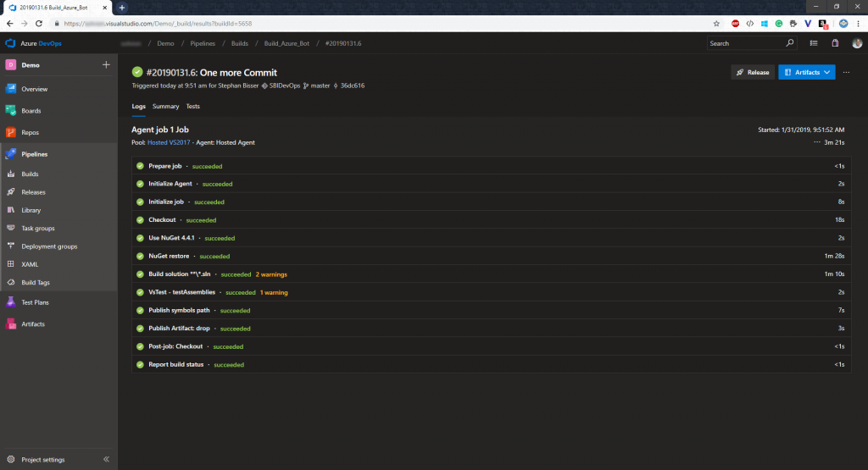
Task: Open XAML under Pipelines
Action: click(30, 264)
